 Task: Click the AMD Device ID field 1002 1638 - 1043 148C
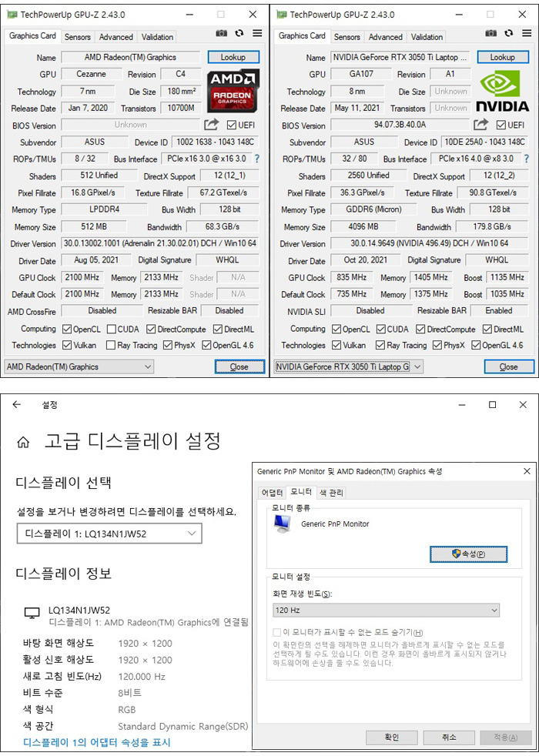pyautogui.click(x=215, y=142)
